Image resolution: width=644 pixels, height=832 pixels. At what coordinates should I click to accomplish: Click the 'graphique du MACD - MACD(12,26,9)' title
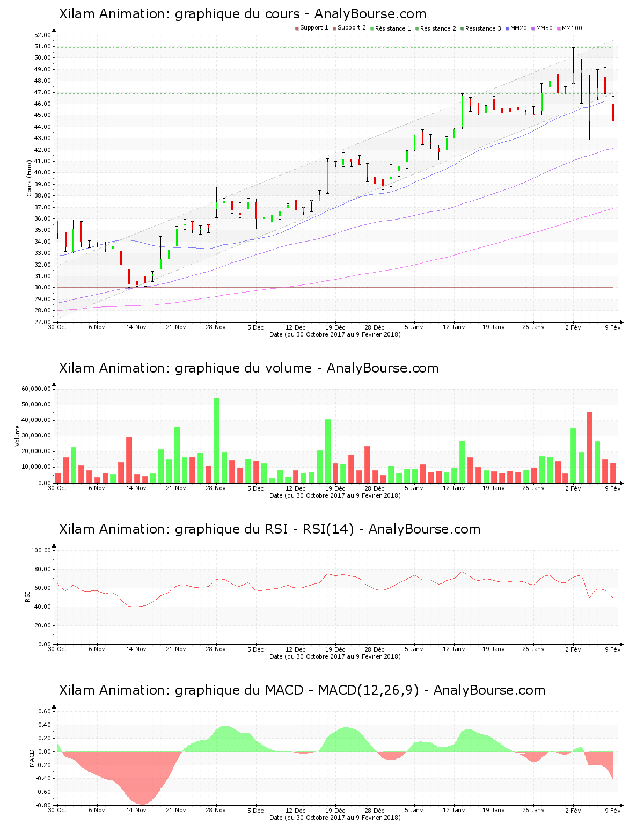tap(302, 690)
